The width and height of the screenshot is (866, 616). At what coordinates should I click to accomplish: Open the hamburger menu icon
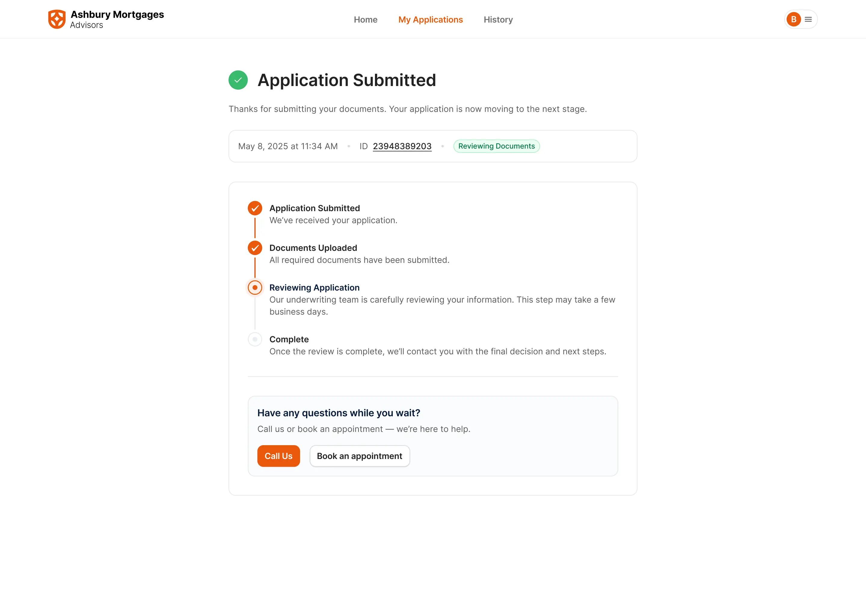808,19
